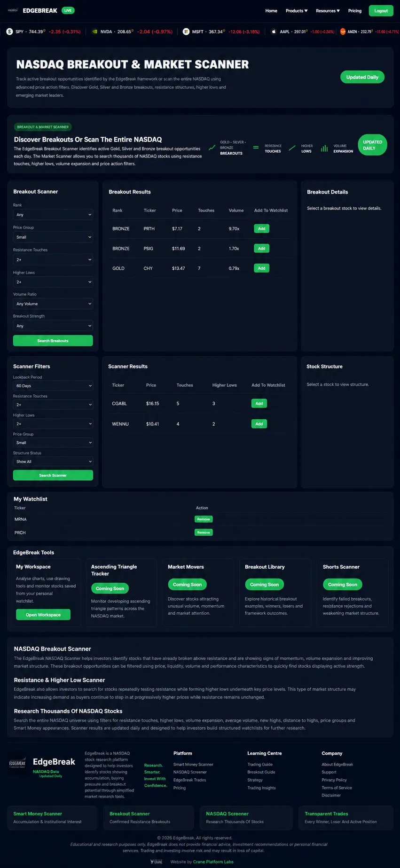Click the NVDA ticker logo
This screenshot has width=400, height=868.
[x=94, y=31]
